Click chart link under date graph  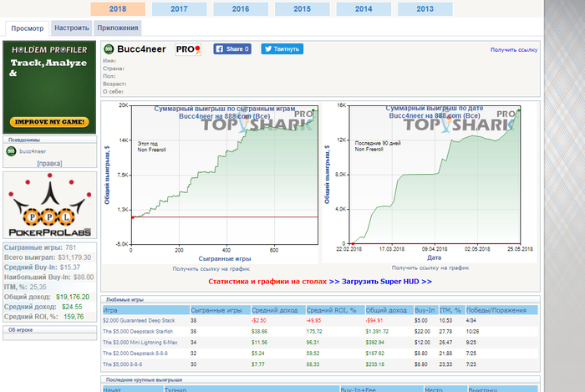pyautogui.click(x=430, y=267)
